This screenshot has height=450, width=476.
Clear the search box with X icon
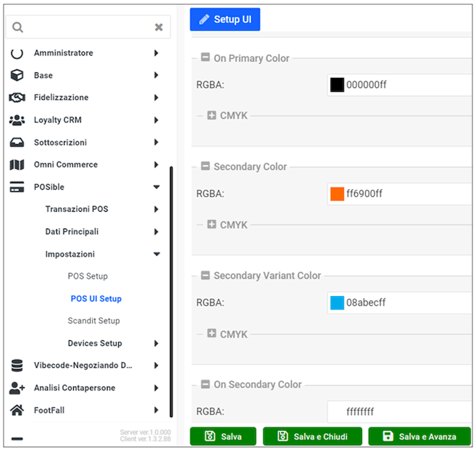[x=159, y=27]
